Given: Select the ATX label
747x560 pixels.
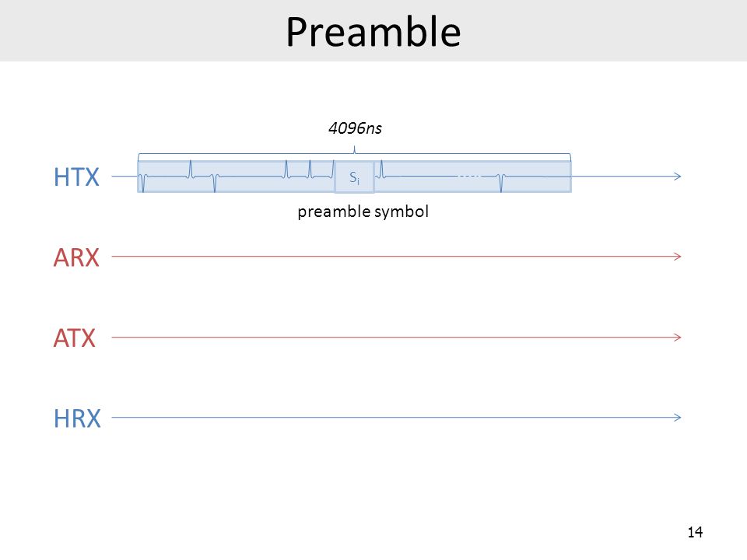Looking at the screenshot, I should 75,338.
